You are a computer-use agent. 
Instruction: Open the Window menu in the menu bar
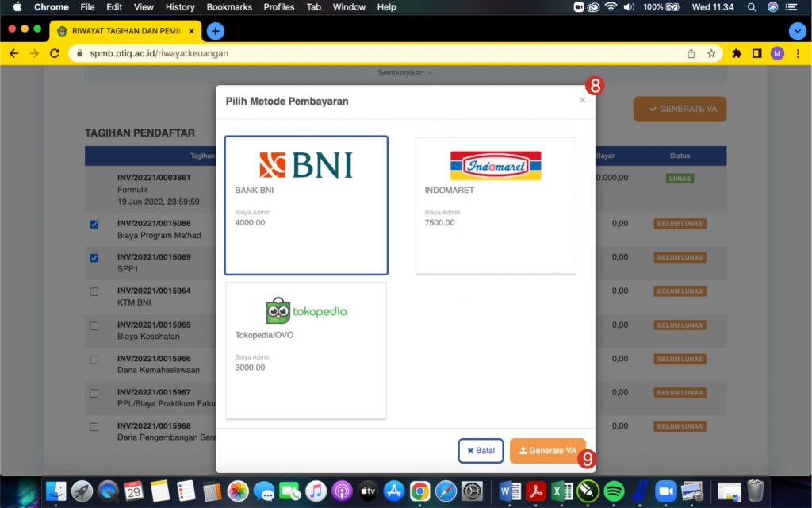point(349,7)
